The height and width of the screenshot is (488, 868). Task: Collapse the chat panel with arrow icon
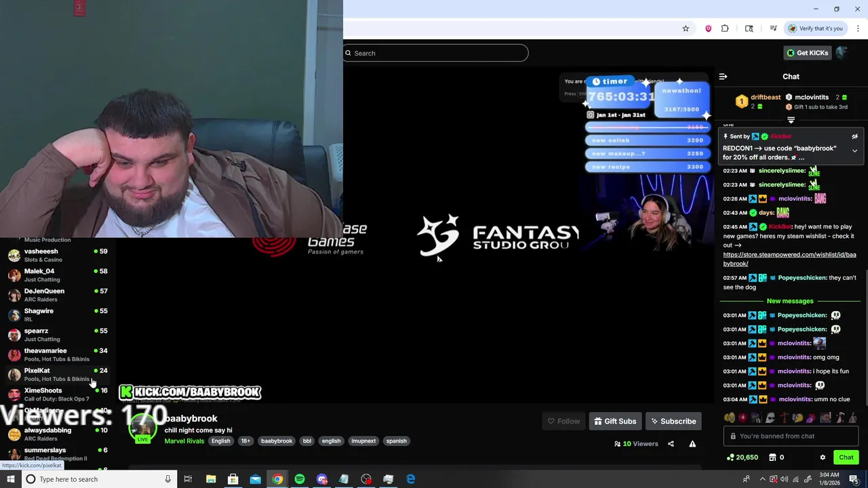pos(723,77)
